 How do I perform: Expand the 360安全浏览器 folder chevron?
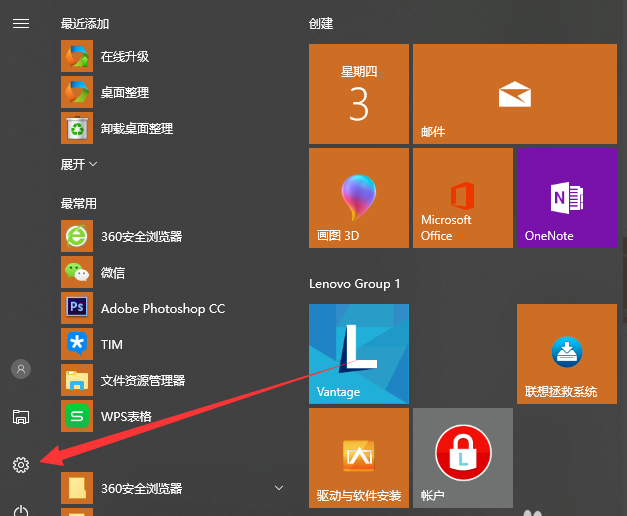point(279,488)
